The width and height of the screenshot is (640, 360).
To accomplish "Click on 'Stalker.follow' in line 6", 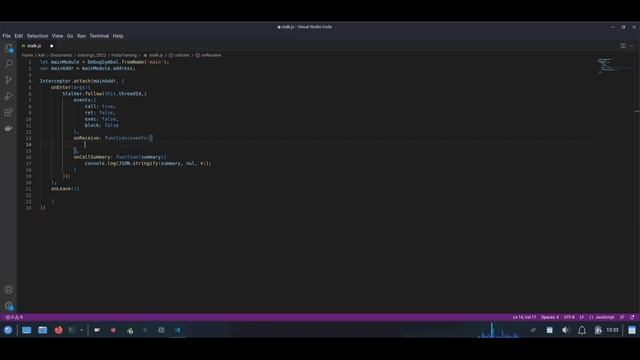I will point(82,93).
